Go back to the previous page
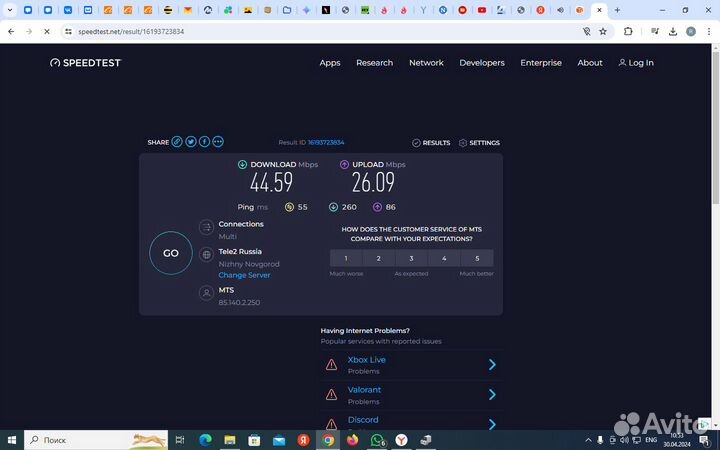 pyautogui.click(x=11, y=31)
